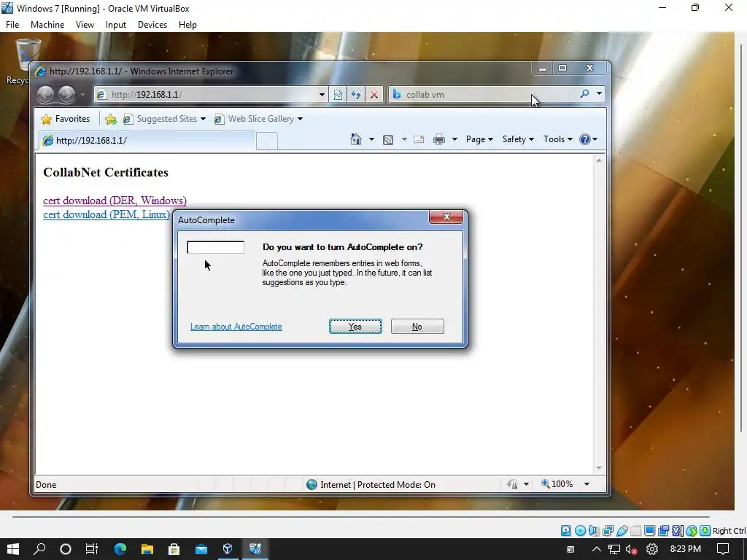This screenshot has height=560, width=747.
Task: Click the page scrollbar up arrow
Action: (x=599, y=161)
